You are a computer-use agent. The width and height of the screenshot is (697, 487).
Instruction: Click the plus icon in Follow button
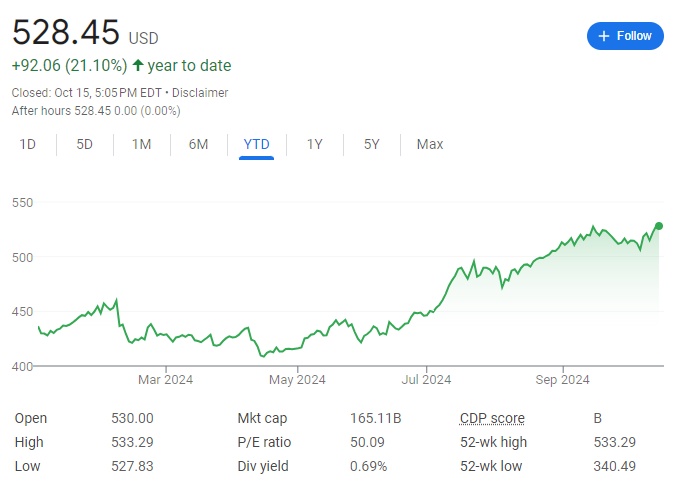603,36
